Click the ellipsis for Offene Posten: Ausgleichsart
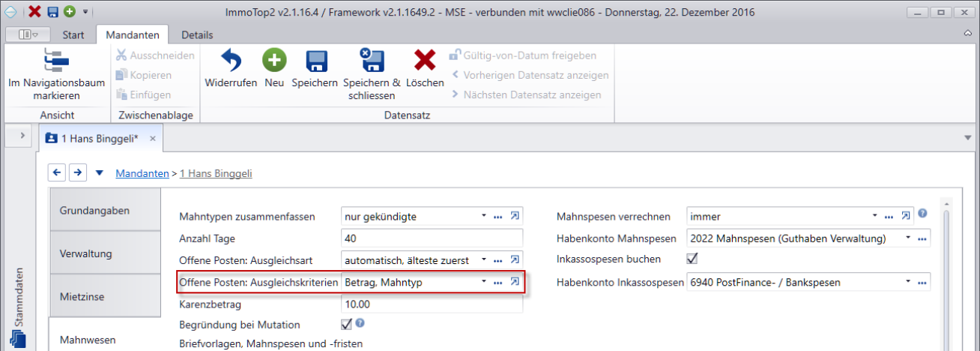Image resolution: width=980 pixels, height=351 pixels. coord(497,260)
